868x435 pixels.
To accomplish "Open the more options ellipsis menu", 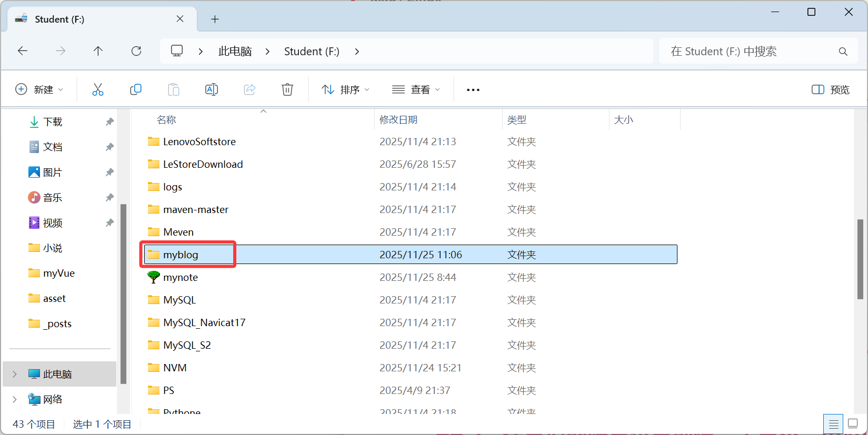I will [473, 90].
